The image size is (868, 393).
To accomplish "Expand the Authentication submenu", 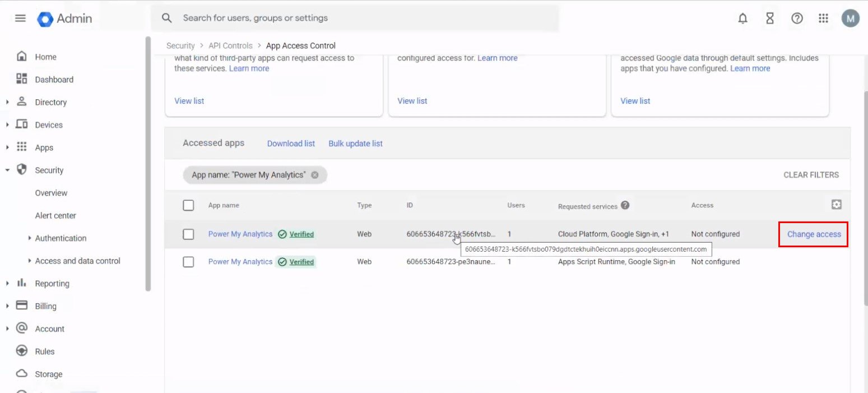I will (x=29, y=238).
